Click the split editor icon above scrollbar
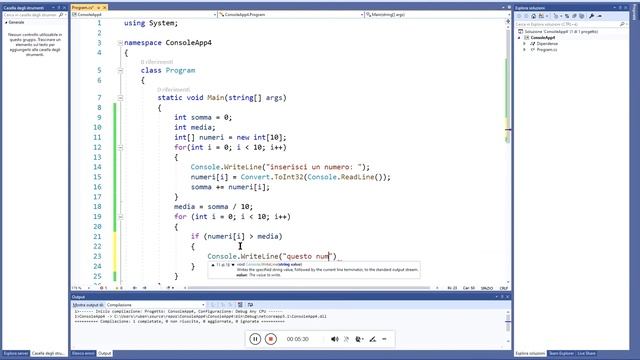The width and height of the screenshot is (640, 360). click(508, 21)
